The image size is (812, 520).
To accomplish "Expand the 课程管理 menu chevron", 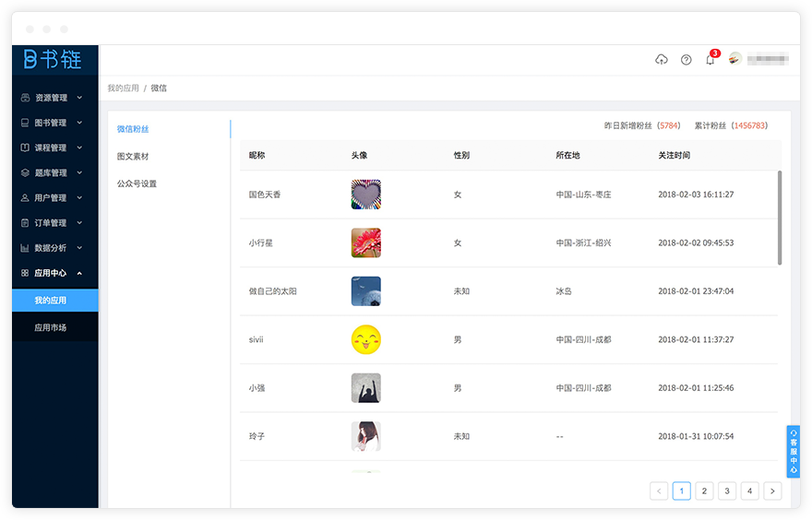I will [x=79, y=148].
